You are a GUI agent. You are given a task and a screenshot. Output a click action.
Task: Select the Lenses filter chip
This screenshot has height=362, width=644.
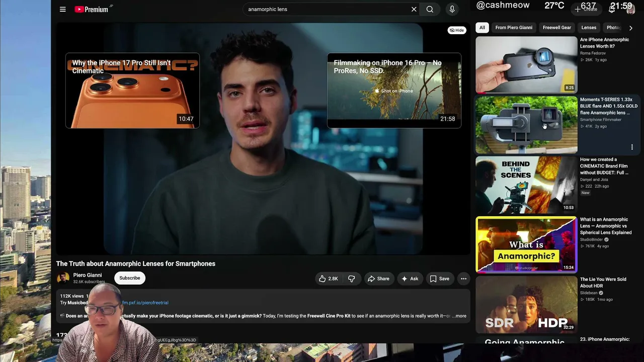[x=589, y=28]
